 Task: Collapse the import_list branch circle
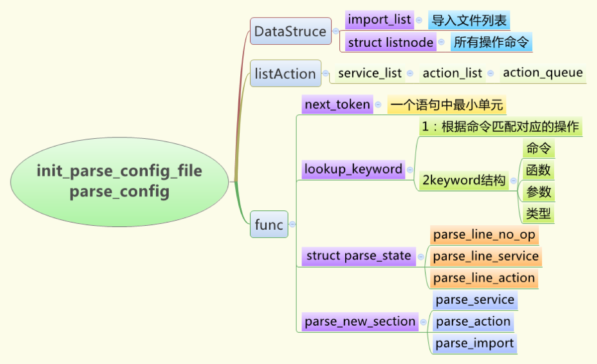tap(419, 20)
